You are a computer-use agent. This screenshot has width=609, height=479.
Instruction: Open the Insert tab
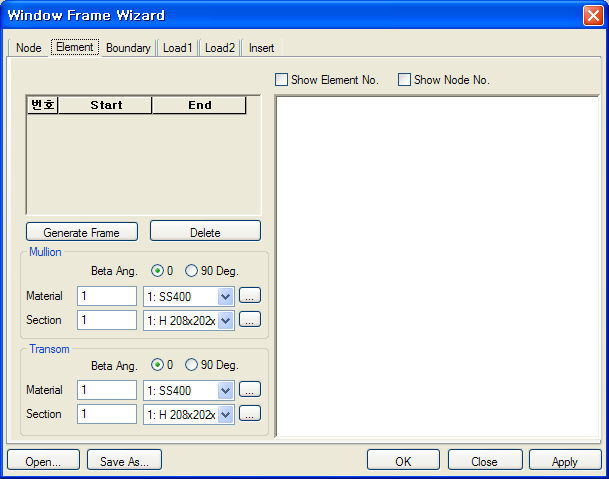point(261,48)
